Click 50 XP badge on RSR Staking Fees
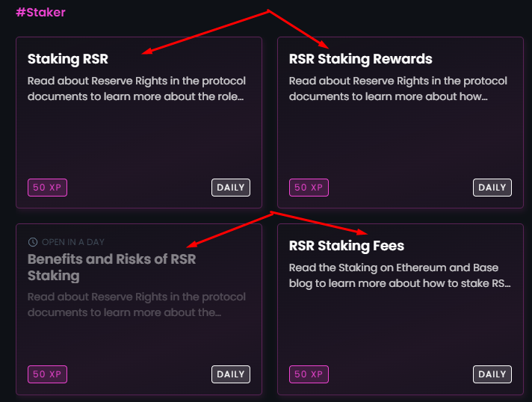Image resolution: width=532 pixels, height=402 pixels. click(x=309, y=374)
